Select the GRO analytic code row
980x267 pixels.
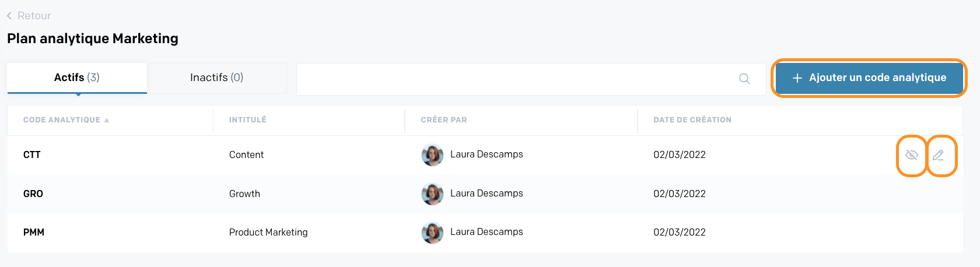[33, 194]
